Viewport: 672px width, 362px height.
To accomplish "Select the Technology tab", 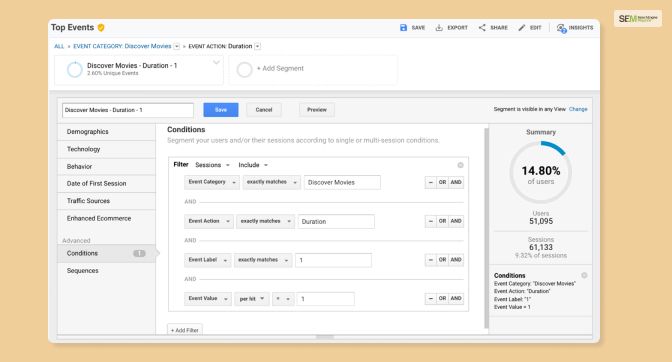I will (106, 149).
